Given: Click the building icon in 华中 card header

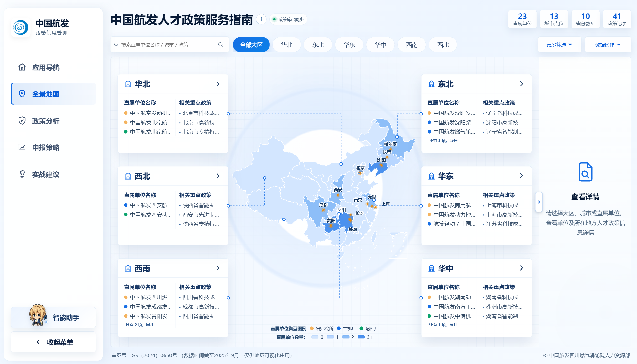Looking at the screenshot, I should point(431,268).
